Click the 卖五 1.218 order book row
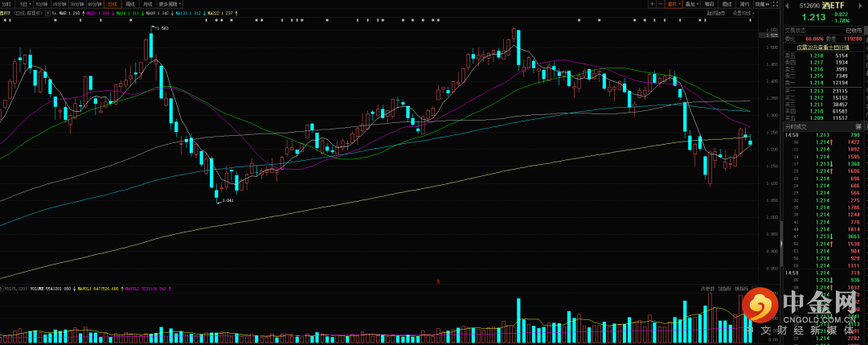The height and width of the screenshot is (345, 868). (825, 56)
